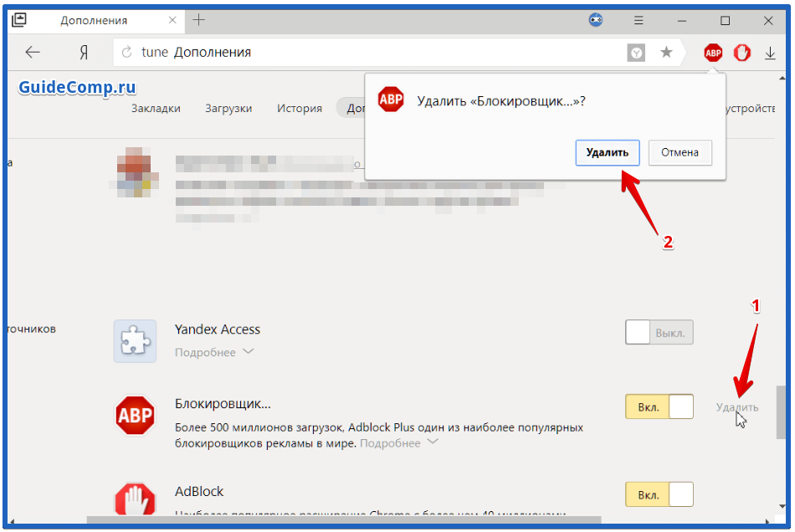Click the vertical scrollbar thumb
This screenshot has width=795, height=532.
click(x=782, y=413)
